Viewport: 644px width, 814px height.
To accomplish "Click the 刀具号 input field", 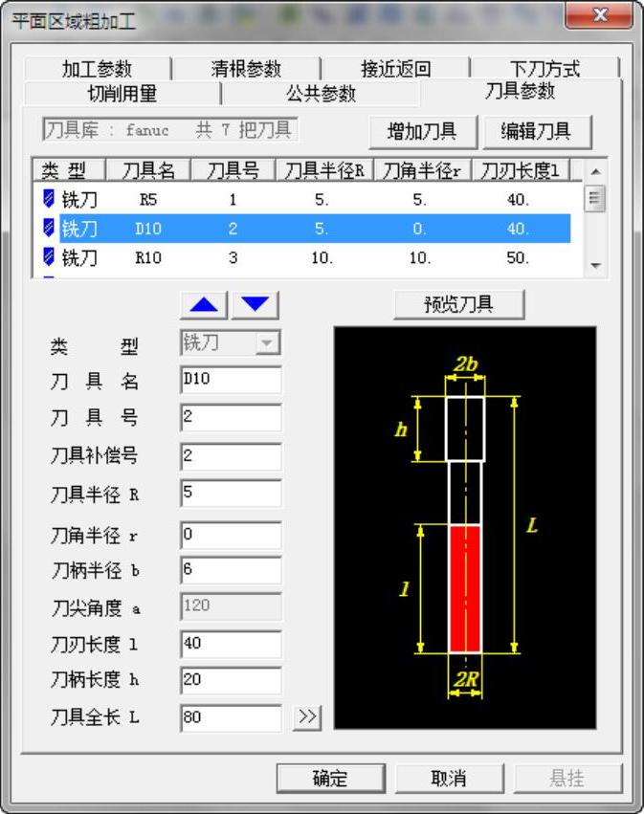I will (231, 417).
